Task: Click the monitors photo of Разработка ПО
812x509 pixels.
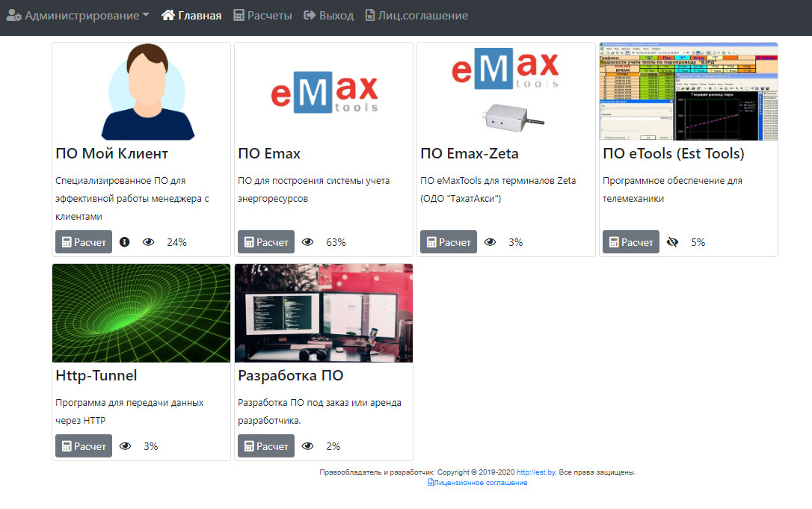Action: tap(324, 313)
